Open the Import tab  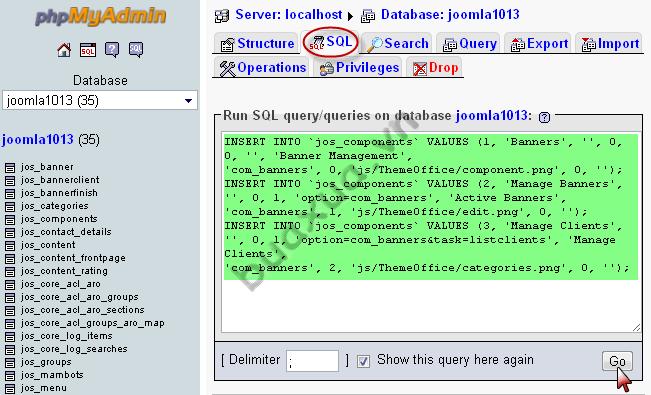(609, 43)
